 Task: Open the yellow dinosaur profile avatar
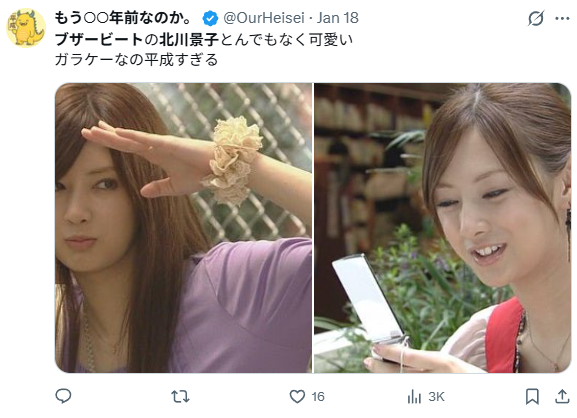26,28
